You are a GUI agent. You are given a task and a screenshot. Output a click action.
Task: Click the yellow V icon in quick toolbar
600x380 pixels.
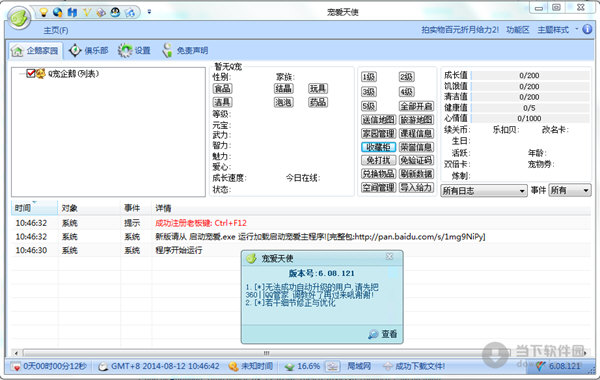point(86,13)
